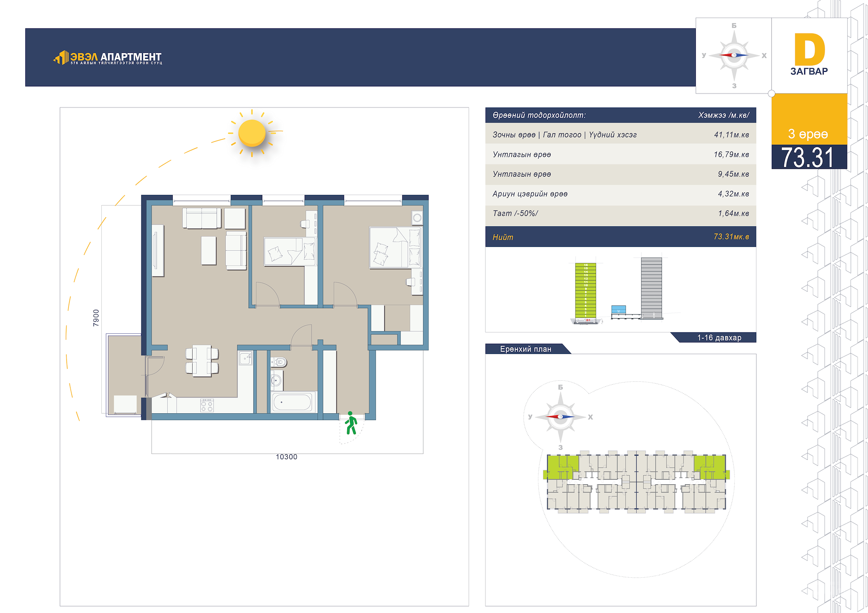Click the green striped building elevation
The height and width of the screenshot is (613, 868).
pos(585,291)
